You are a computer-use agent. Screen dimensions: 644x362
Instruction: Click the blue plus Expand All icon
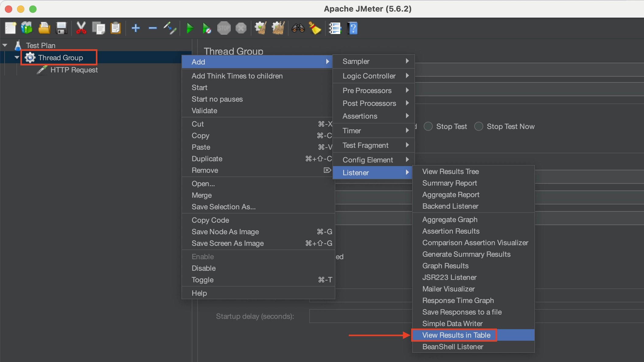point(136,29)
